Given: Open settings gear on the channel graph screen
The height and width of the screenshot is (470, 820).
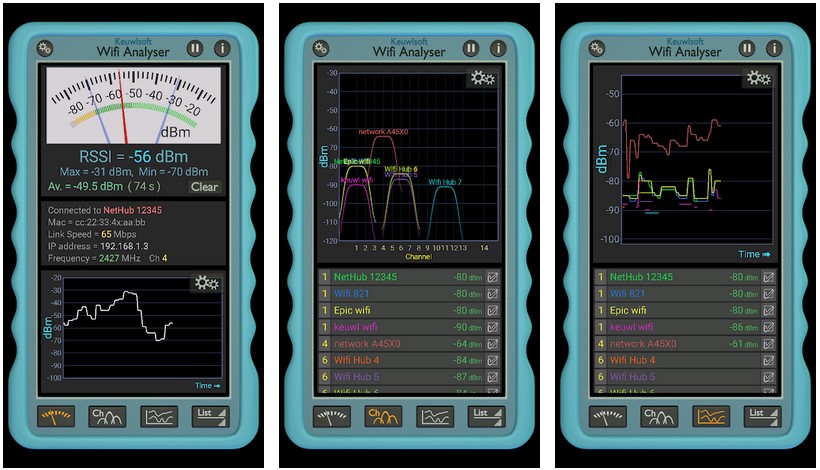Looking at the screenshot, I should point(321,49).
